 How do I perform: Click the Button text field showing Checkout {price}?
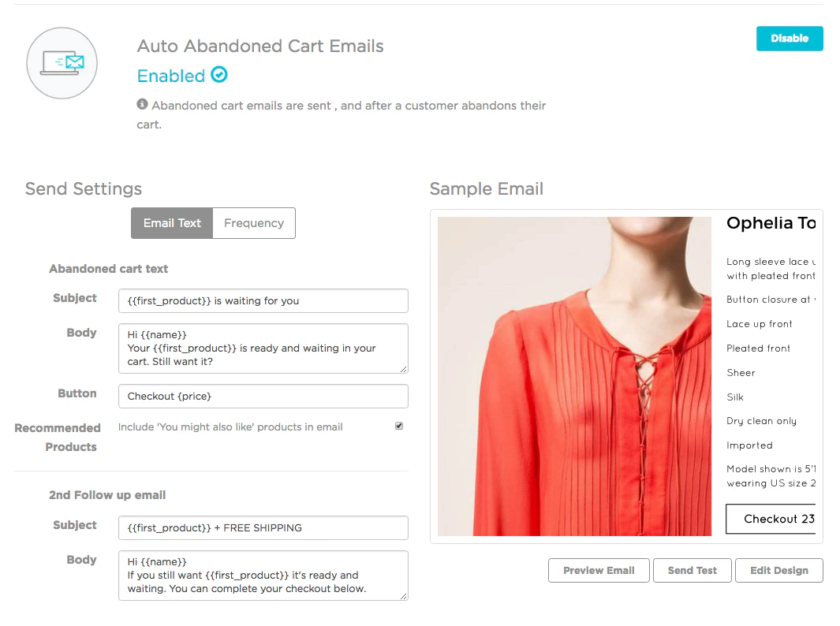pyautogui.click(x=263, y=396)
